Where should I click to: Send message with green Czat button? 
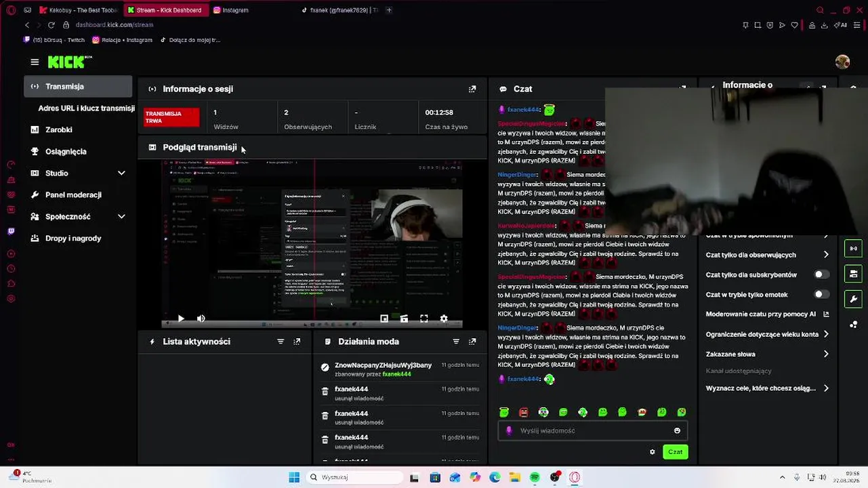coord(676,452)
